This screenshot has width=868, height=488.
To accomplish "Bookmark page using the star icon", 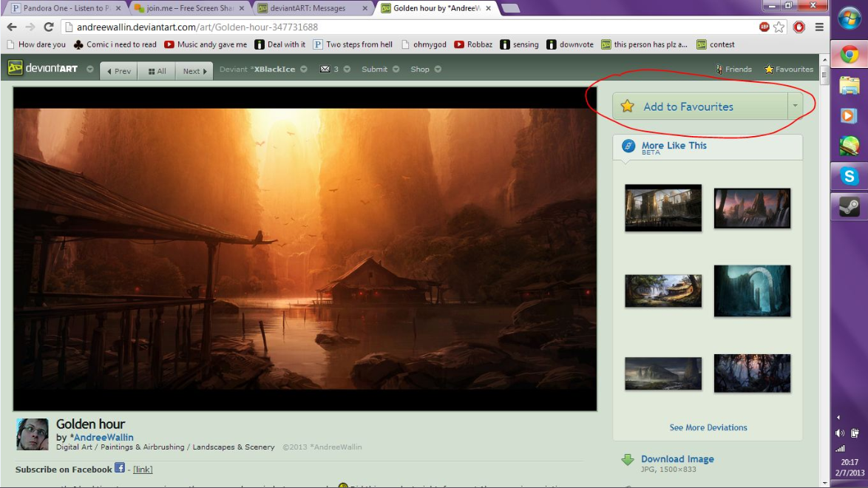I will 779,27.
